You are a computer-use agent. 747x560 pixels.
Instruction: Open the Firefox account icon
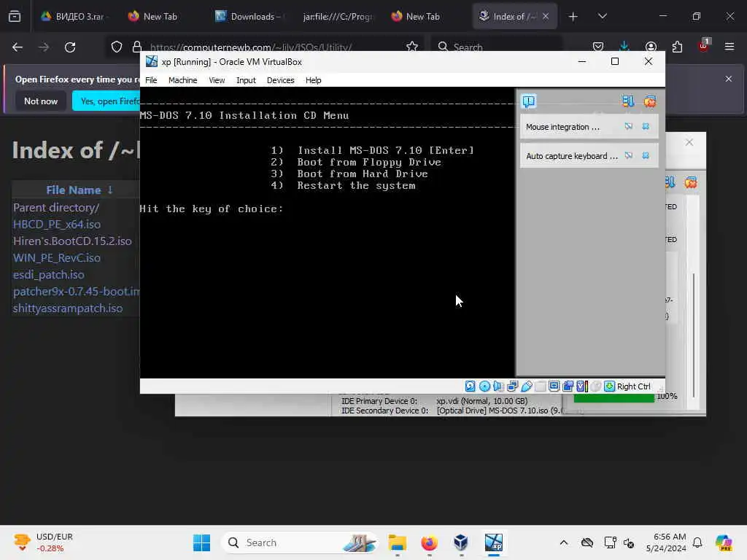651,47
